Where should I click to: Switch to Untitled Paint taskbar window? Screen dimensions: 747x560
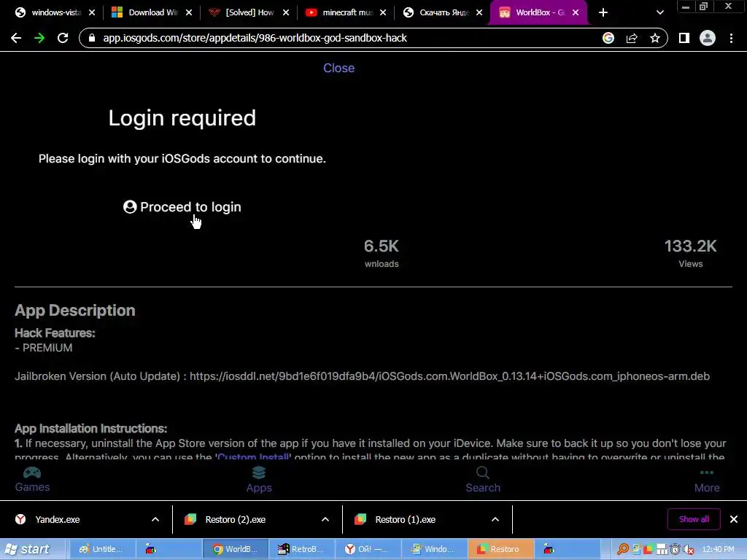pos(102,550)
